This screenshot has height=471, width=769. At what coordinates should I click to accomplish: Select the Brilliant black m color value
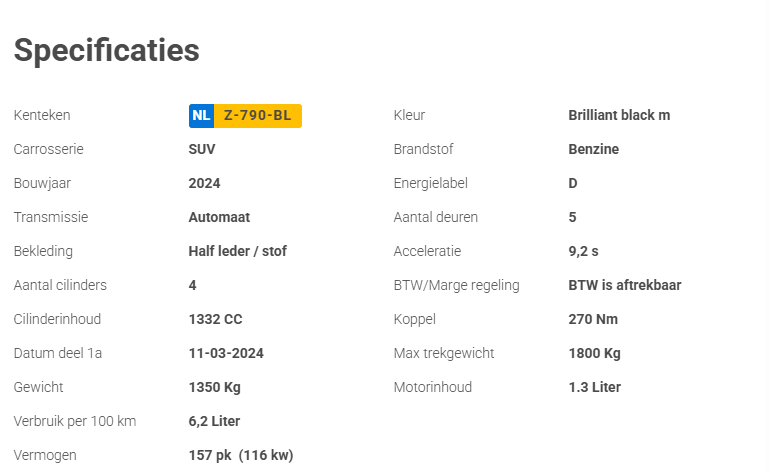click(619, 115)
